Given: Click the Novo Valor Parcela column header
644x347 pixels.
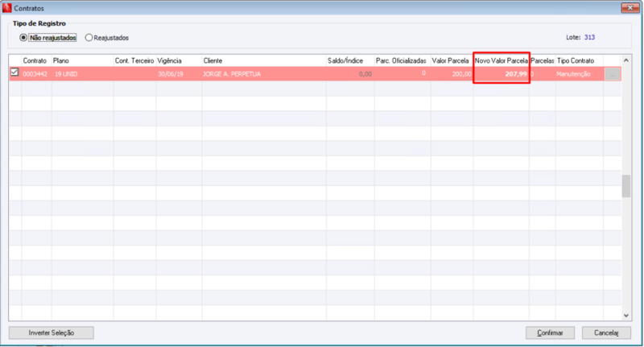Looking at the screenshot, I should coord(501,60).
